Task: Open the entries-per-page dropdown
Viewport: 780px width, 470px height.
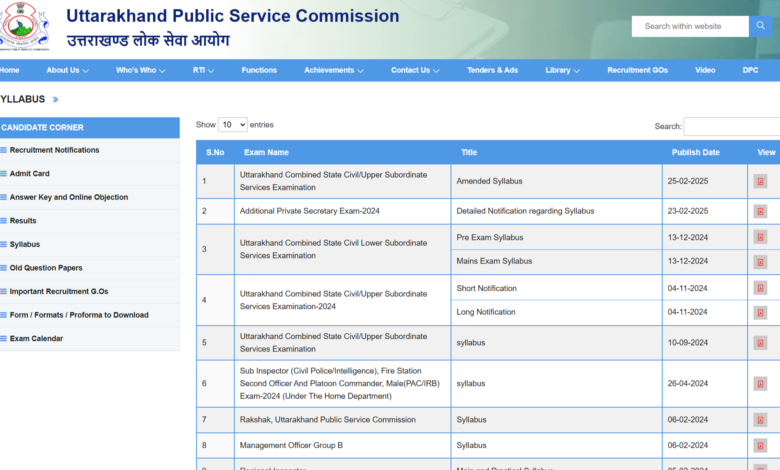Action: pyautogui.click(x=232, y=125)
